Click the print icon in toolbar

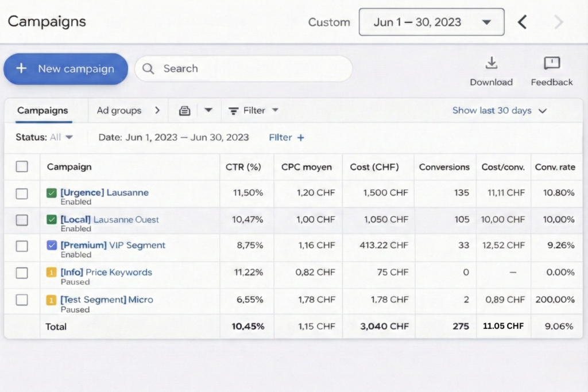click(184, 111)
